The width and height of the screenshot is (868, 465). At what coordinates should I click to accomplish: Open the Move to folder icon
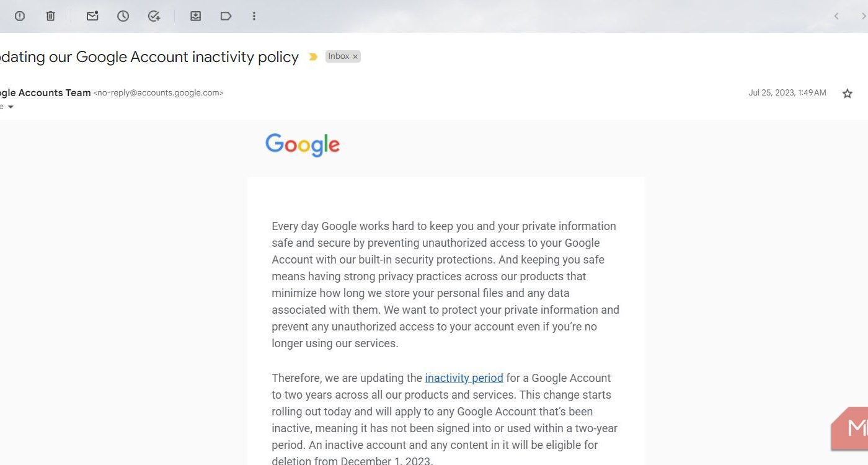click(x=195, y=16)
